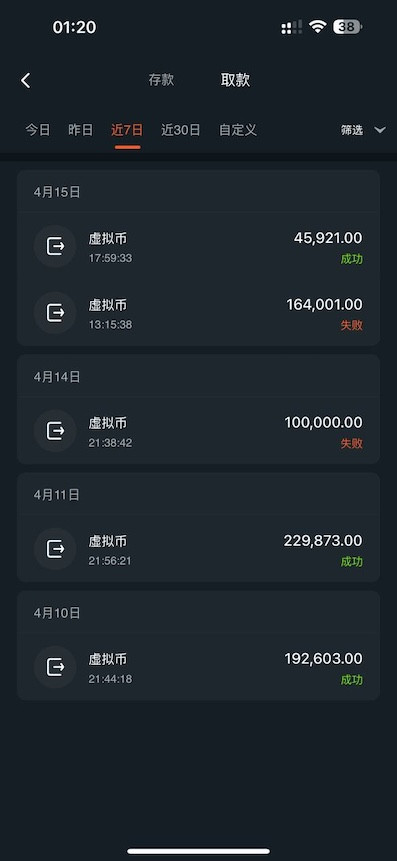Switch to the 存款 deposit tab

161,80
